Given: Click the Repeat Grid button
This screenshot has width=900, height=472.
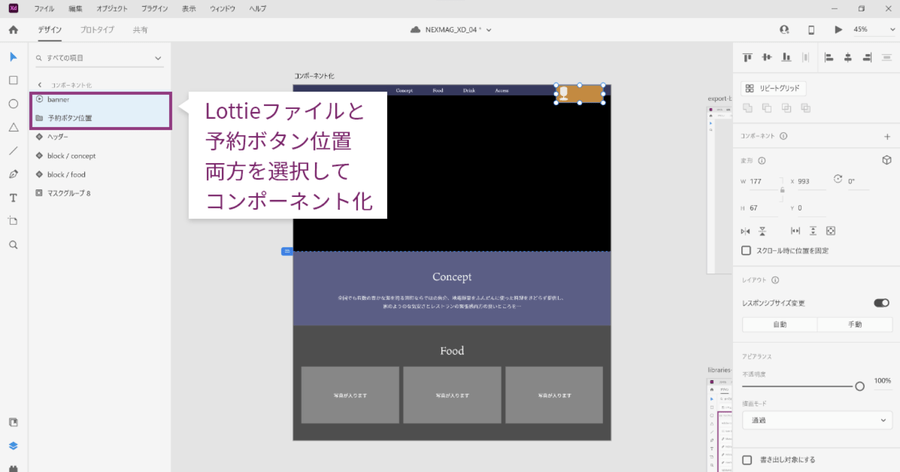Looking at the screenshot, I should (x=774, y=88).
